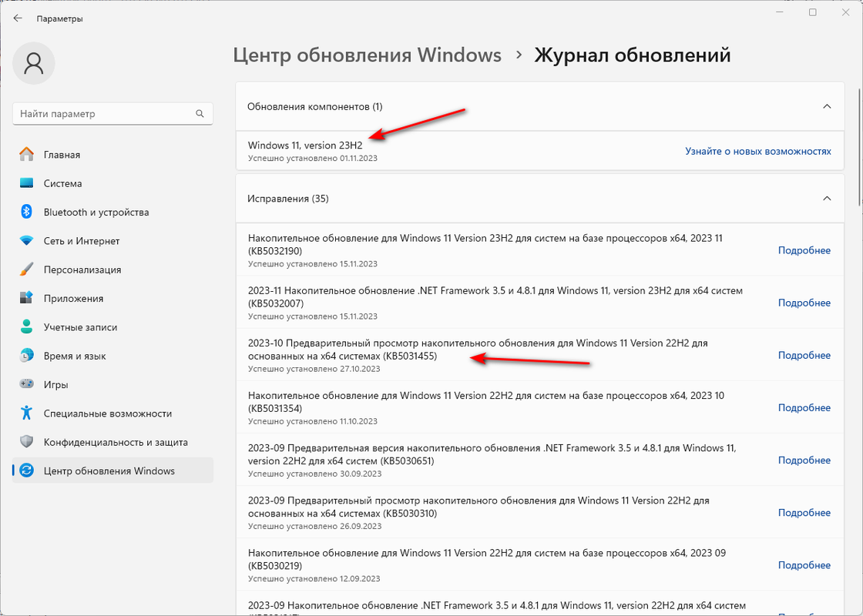Click the Специальные возможности accessibility icon
The image size is (863, 616).
point(26,413)
